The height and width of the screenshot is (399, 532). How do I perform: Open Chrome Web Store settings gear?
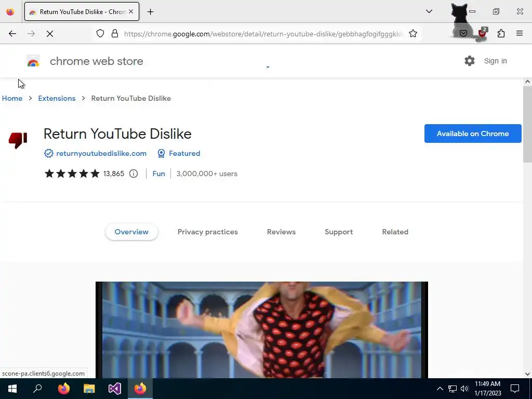tap(470, 61)
